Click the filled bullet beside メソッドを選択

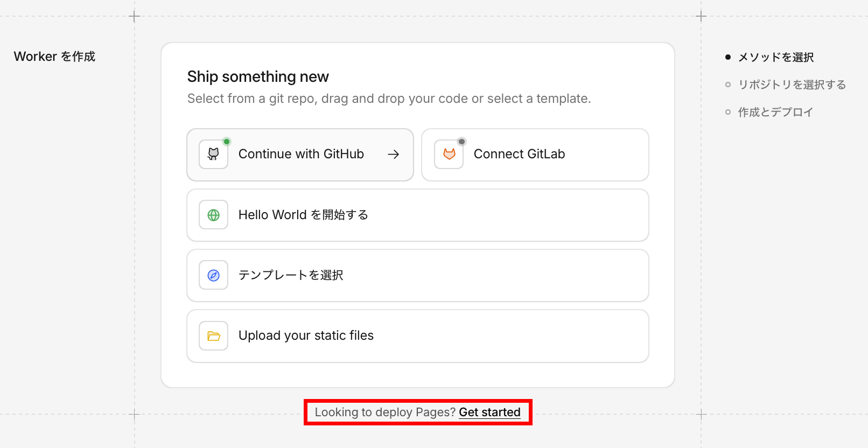728,57
